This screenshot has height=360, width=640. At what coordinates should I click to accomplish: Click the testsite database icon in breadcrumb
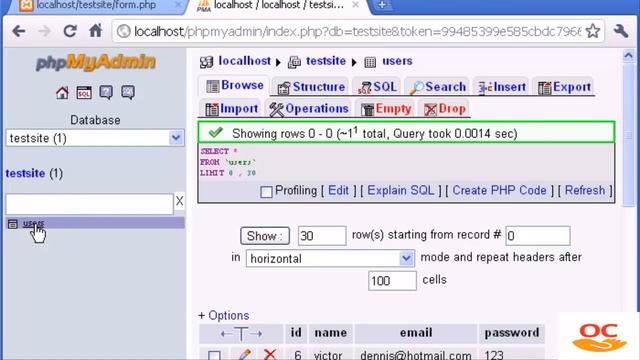[x=294, y=62]
